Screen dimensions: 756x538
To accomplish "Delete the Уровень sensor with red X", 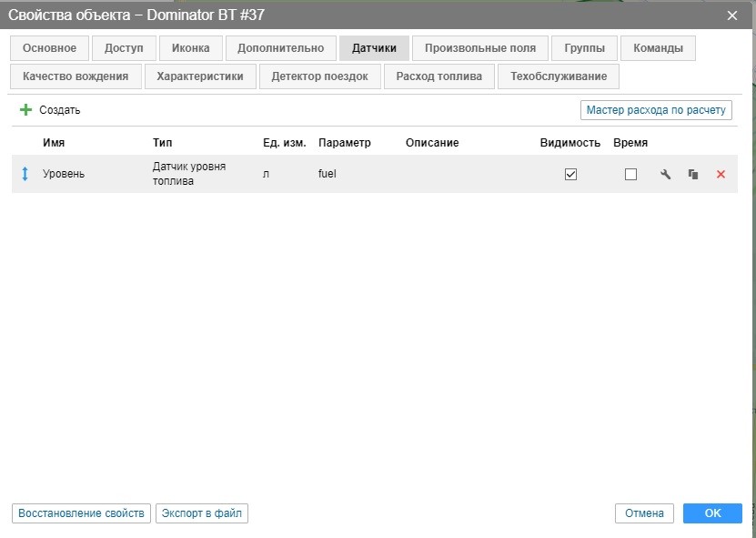I will tap(721, 174).
